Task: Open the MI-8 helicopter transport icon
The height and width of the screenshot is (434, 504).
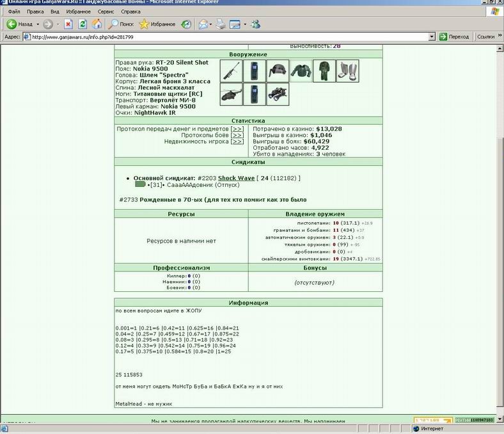Action: coord(231,94)
